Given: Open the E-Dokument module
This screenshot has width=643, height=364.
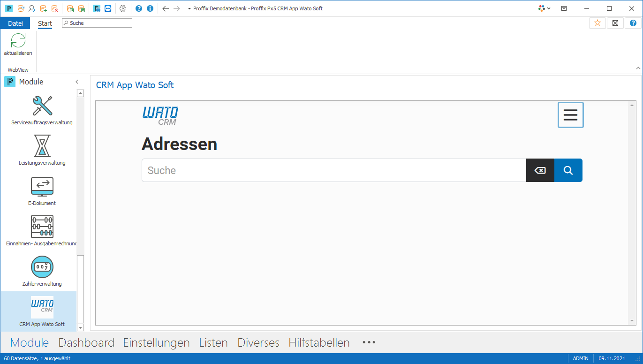Looking at the screenshot, I should pyautogui.click(x=42, y=191).
